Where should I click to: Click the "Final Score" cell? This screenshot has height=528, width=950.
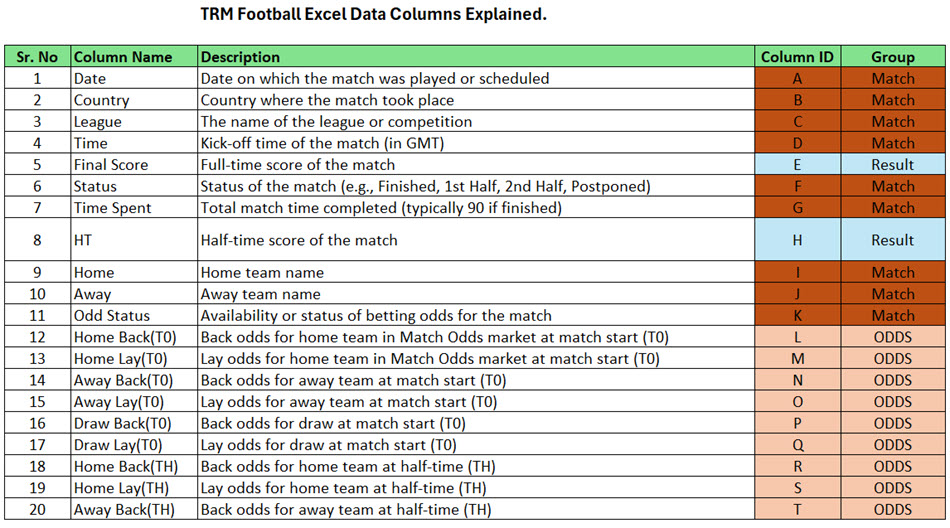pos(111,164)
